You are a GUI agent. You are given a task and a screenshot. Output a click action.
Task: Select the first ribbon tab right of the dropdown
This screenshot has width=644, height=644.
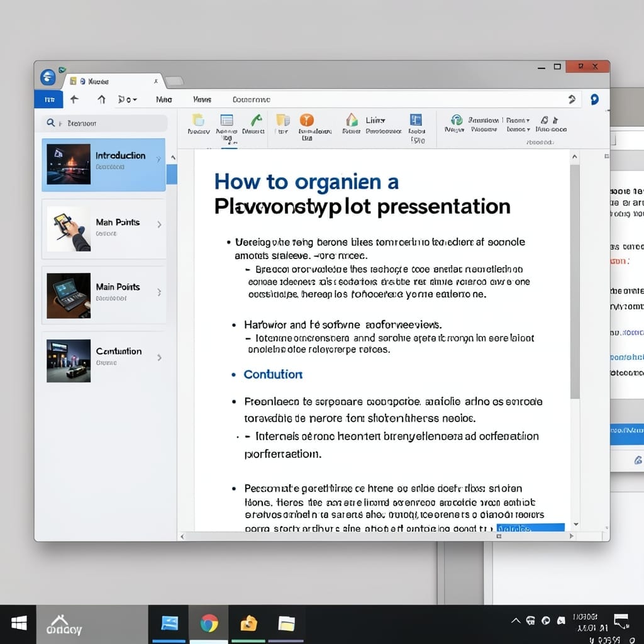(164, 99)
